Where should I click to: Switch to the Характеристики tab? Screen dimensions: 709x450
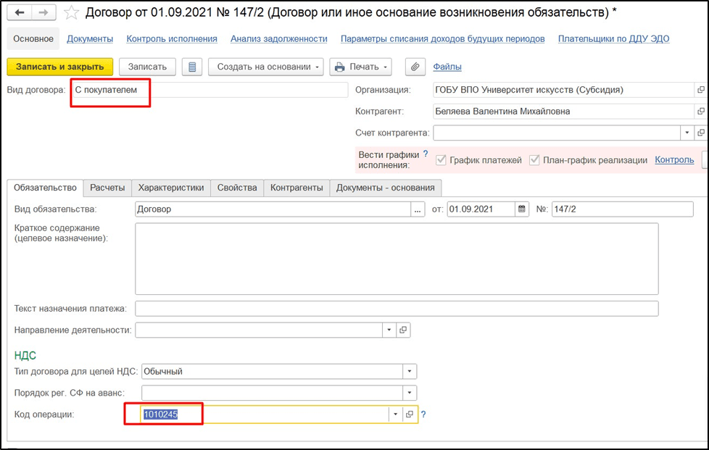pos(171,187)
